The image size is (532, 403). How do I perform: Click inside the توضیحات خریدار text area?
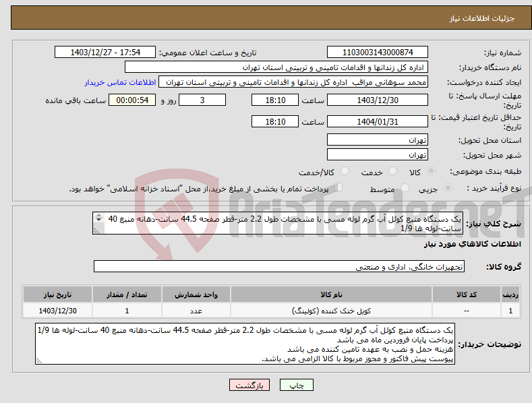[245, 344]
